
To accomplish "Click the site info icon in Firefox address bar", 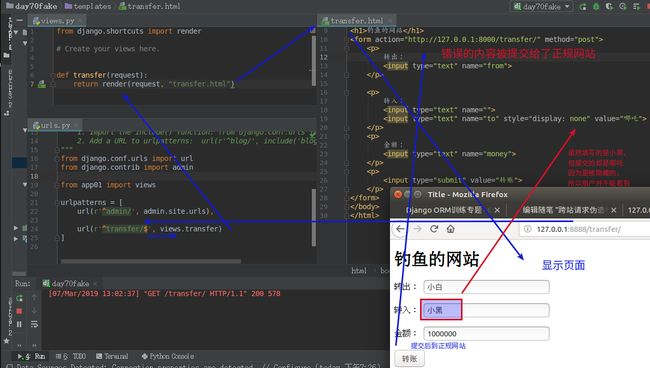I will pyautogui.click(x=527, y=229).
